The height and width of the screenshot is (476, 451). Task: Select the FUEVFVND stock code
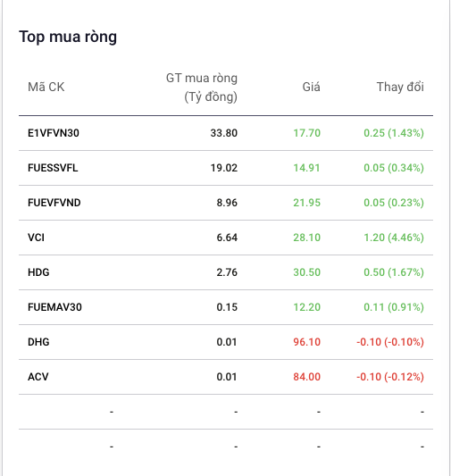pyautogui.click(x=54, y=203)
